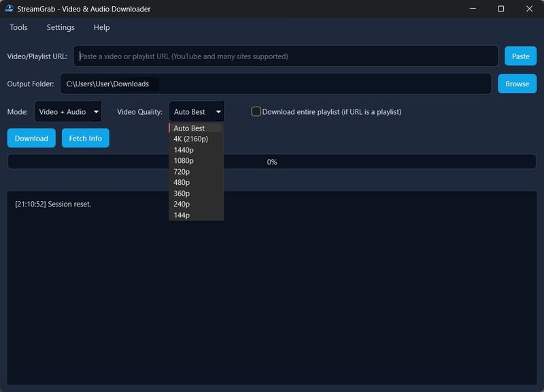The image size is (544, 392).
Task: Pick 480p video quality
Action: [x=196, y=182]
